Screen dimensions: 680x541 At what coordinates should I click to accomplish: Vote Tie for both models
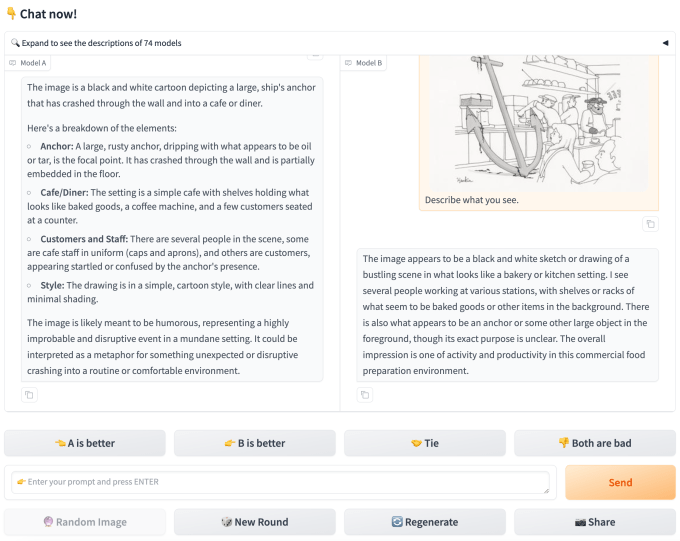[x=425, y=443]
